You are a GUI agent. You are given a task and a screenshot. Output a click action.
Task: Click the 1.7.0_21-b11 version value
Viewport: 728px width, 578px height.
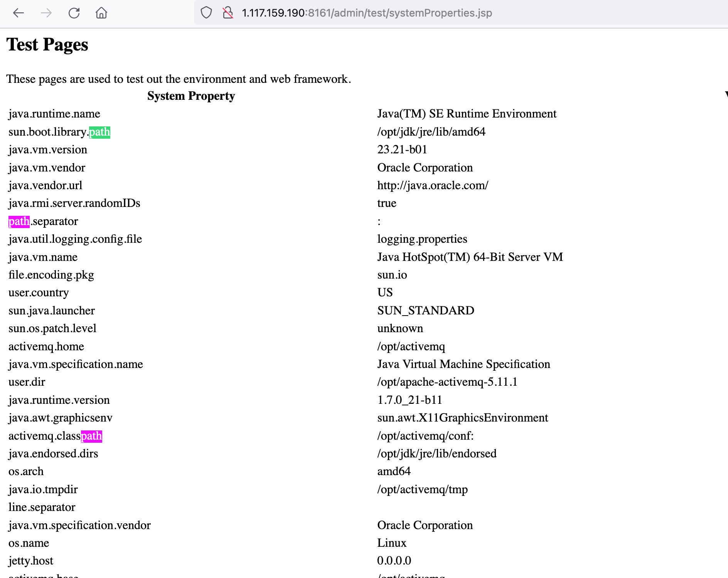pos(410,400)
